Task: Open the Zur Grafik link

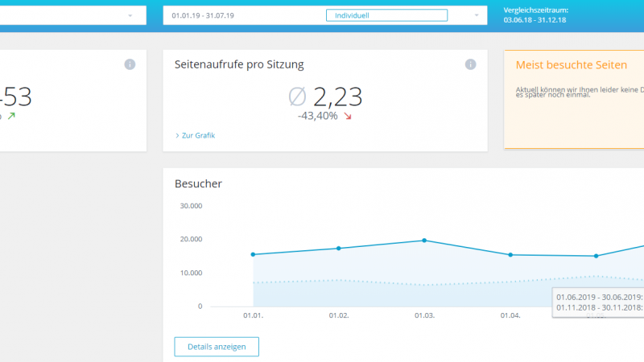Action: [196, 135]
